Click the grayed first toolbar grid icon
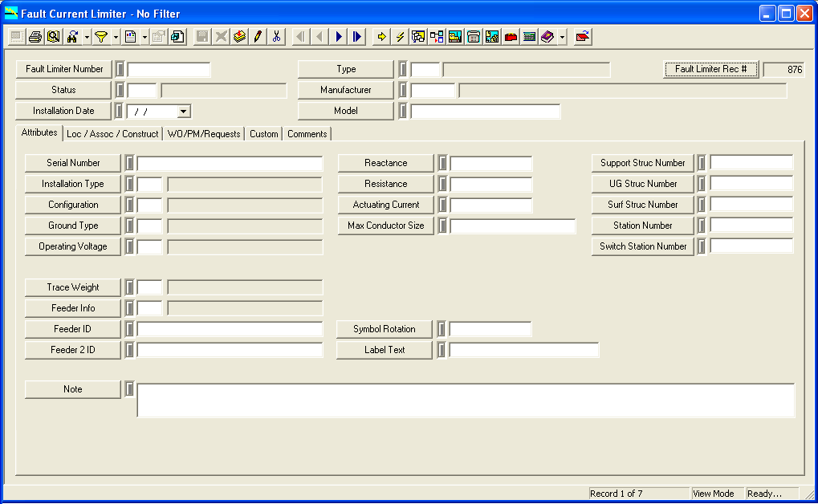Image resolution: width=818 pixels, height=504 pixels. pyautogui.click(x=16, y=37)
